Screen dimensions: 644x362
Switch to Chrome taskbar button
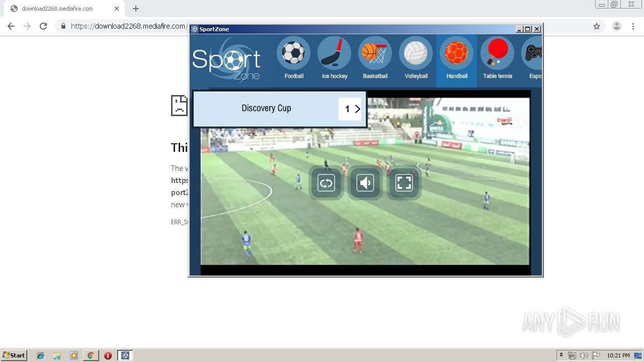[x=91, y=355]
